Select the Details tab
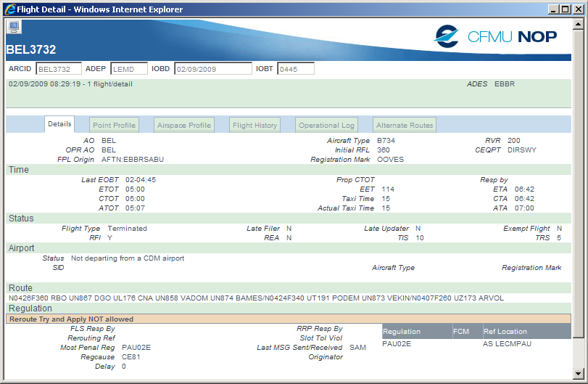Viewport: 588px width, 384px height. pos(59,125)
